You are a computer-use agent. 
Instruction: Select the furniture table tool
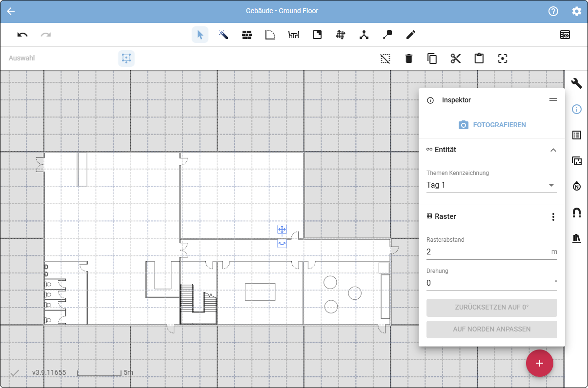[x=294, y=35]
